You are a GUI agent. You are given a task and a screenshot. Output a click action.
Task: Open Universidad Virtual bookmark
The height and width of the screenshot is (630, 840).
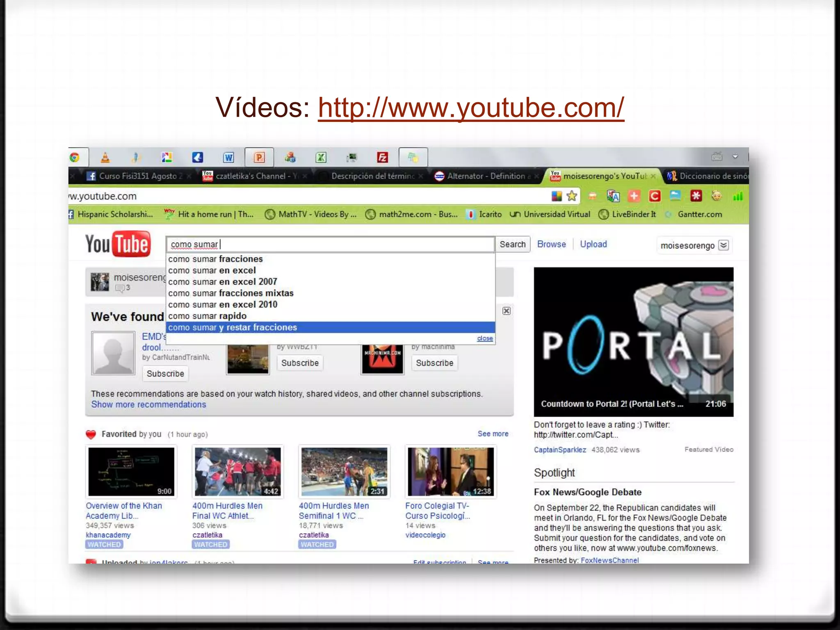tap(550, 214)
